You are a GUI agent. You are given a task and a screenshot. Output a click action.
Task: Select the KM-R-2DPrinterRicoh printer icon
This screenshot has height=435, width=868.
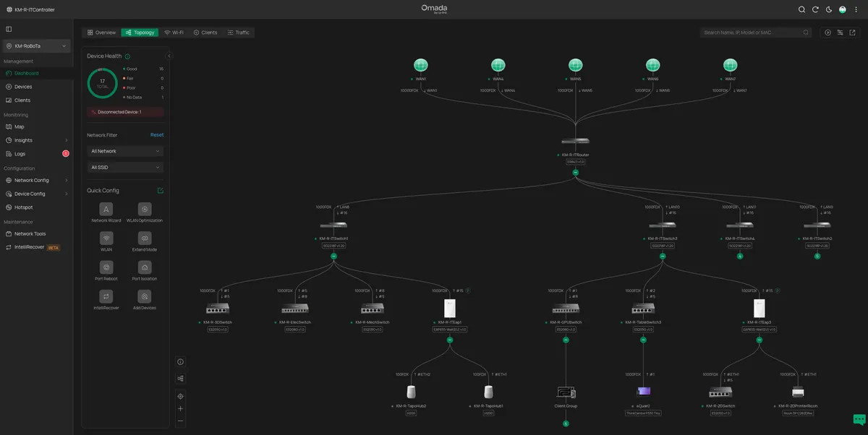pyautogui.click(x=797, y=392)
